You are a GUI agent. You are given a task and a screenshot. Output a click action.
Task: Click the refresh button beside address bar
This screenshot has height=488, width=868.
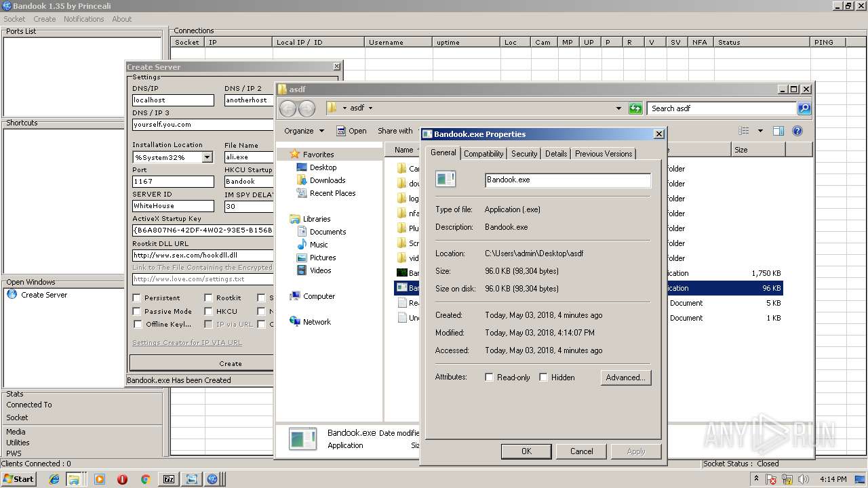[x=635, y=108]
